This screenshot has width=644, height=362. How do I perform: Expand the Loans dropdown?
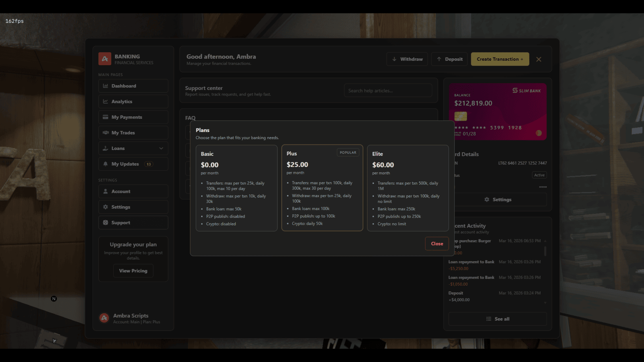162,148
